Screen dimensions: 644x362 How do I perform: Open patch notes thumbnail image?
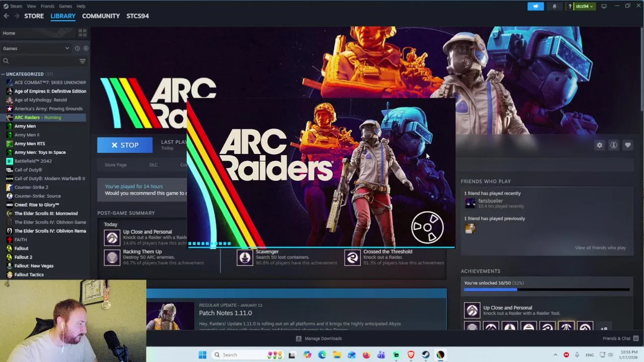point(170,316)
